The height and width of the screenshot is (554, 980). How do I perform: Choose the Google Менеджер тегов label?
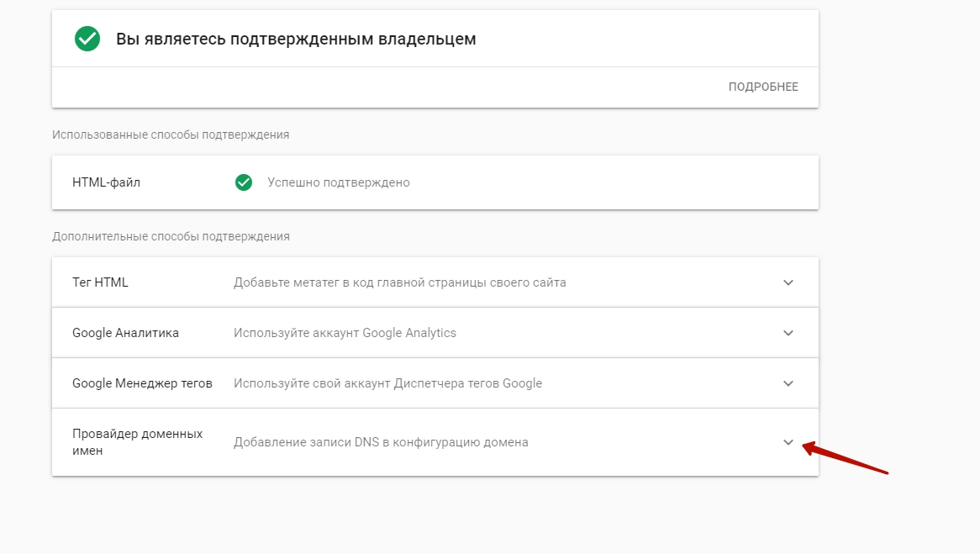coord(142,383)
